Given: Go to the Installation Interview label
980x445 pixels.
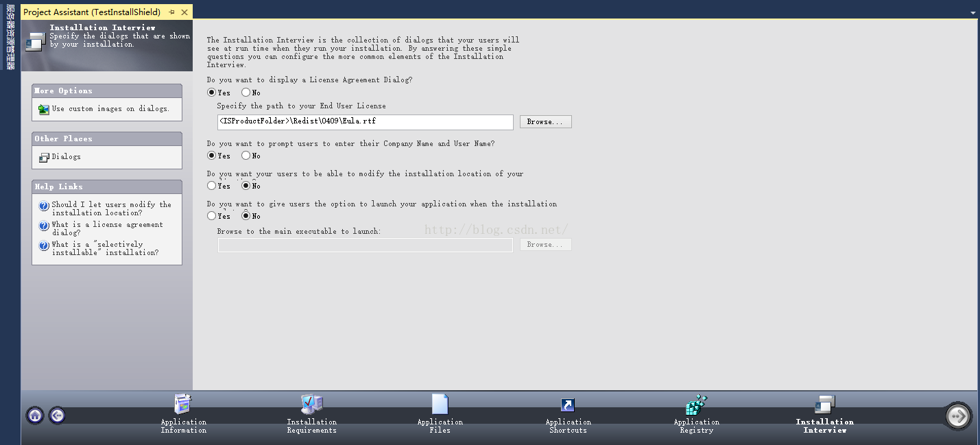Looking at the screenshot, I should [x=824, y=426].
